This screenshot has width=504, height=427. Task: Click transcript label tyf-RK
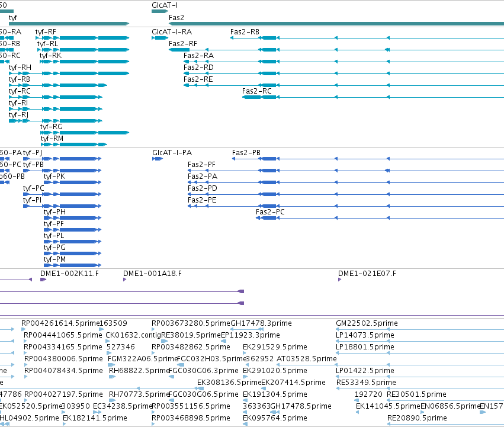tap(50, 56)
